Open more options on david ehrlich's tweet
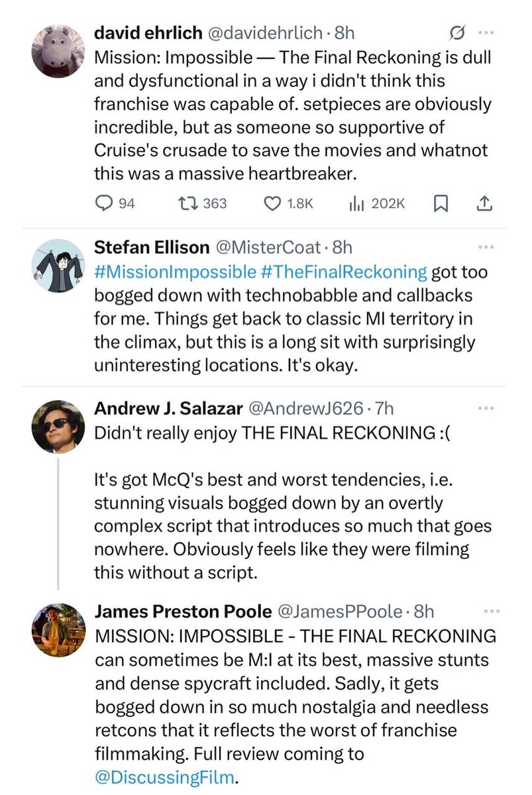 click(486, 31)
